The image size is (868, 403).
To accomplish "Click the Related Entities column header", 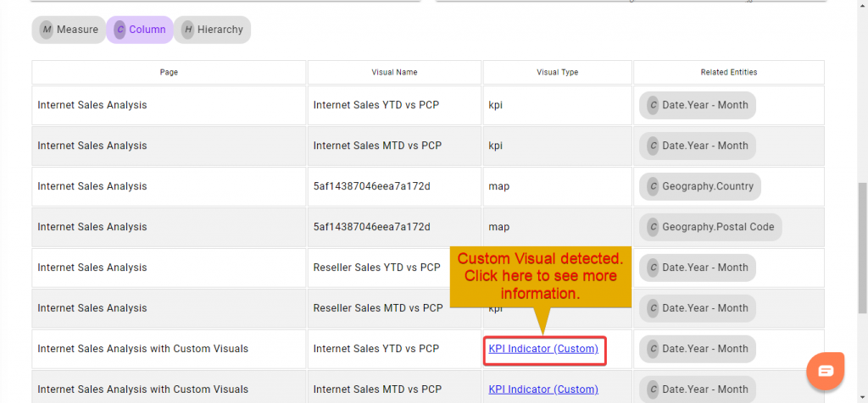I will tap(728, 73).
